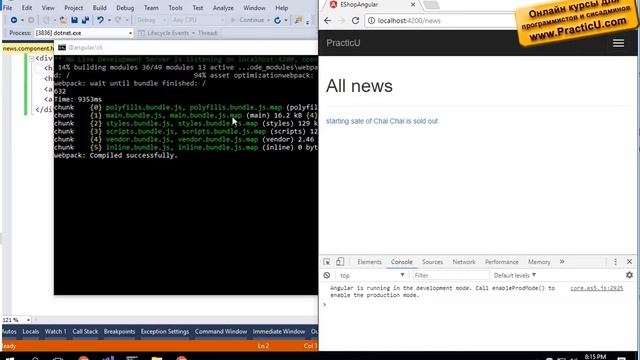Switch to the DevTools Memory tab
This screenshot has height=360, width=640.
click(539, 262)
